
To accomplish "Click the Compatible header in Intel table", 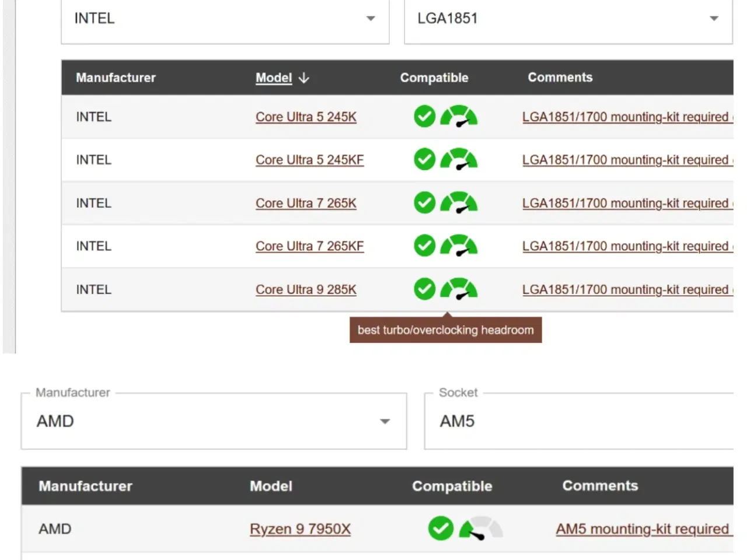I will pyautogui.click(x=434, y=78).
